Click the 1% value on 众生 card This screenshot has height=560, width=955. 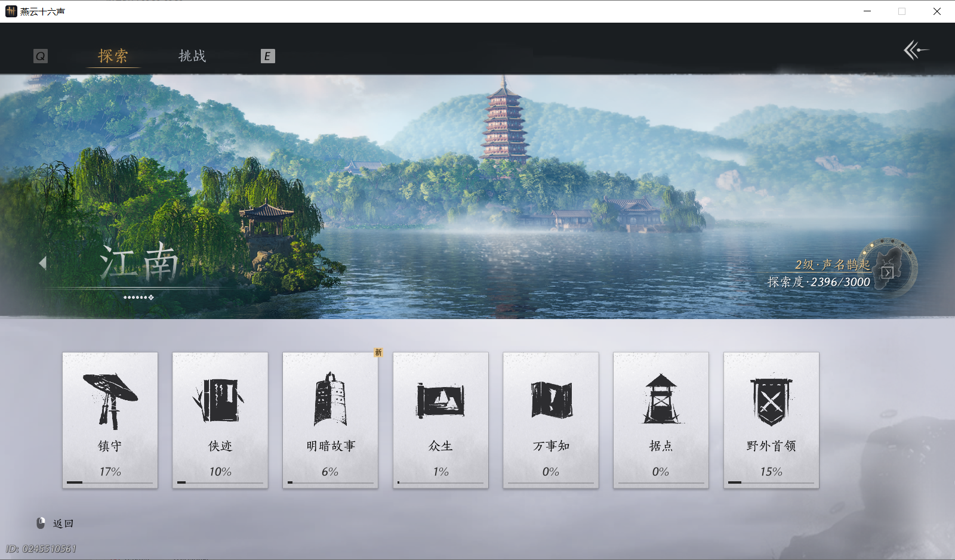[440, 471]
